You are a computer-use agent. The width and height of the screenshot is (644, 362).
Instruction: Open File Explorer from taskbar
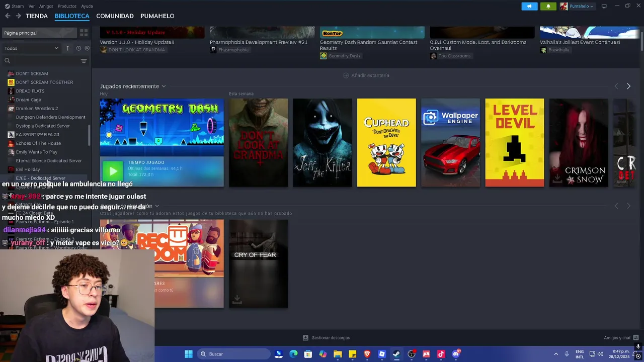(338, 354)
